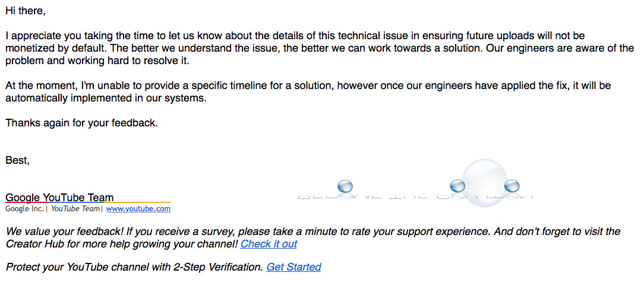Click the Hi there greeting line

25,11
